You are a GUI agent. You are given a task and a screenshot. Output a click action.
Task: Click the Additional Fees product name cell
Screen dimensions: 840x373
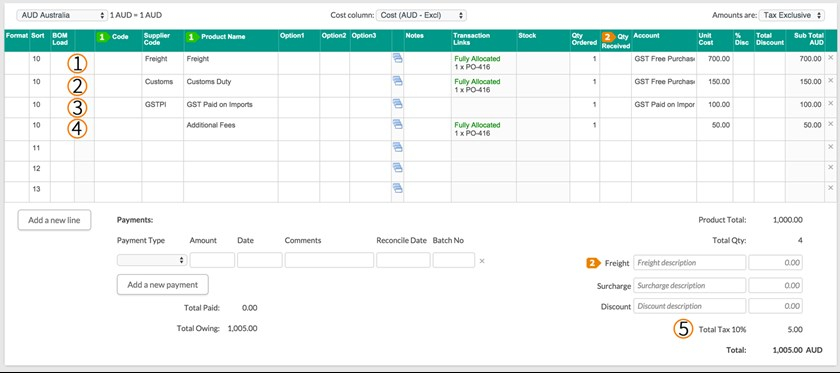230,129
